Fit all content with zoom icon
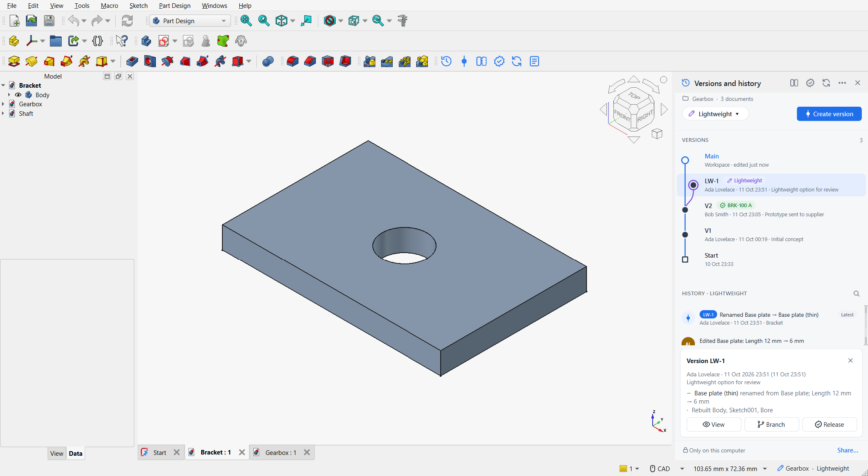This screenshot has height=476, width=868. pyautogui.click(x=246, y=21)
